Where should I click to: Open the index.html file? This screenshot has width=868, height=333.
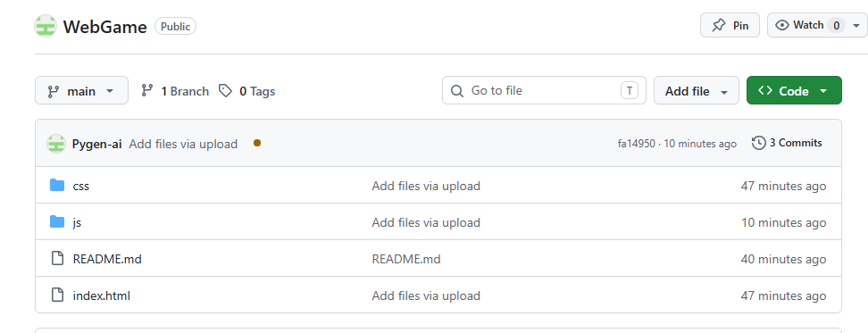(101, 296)
